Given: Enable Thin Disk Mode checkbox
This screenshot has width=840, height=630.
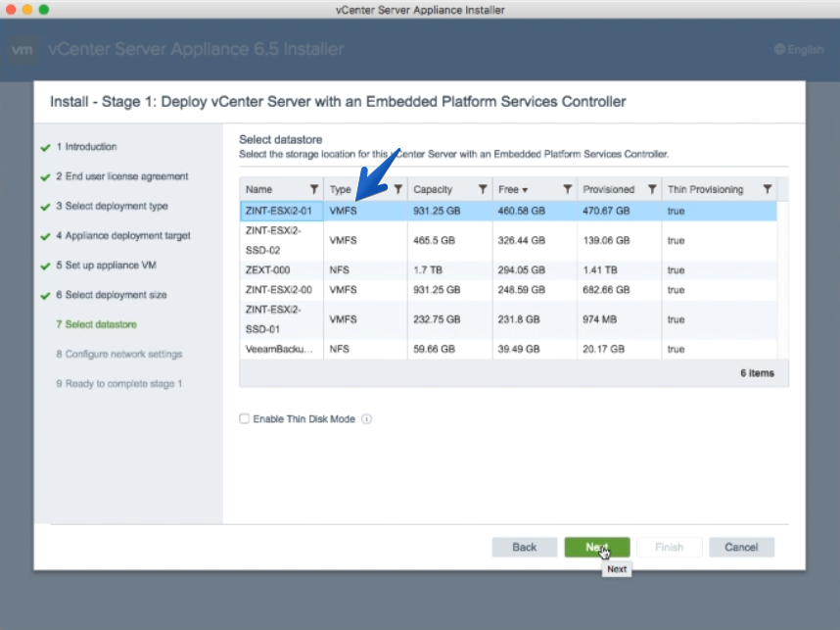Looking at the screenshot, I should [245, 418].
